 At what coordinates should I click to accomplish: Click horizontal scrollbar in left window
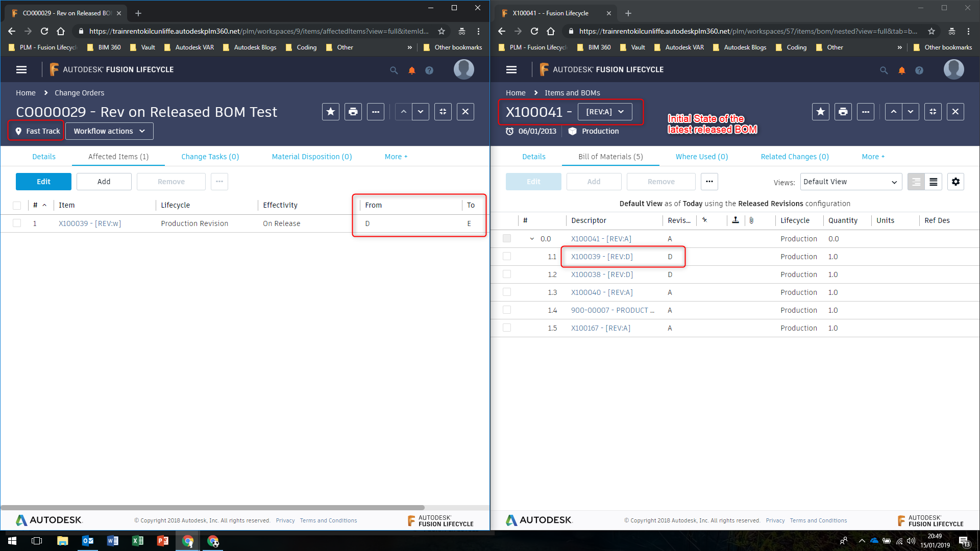(x=213, y=508)
